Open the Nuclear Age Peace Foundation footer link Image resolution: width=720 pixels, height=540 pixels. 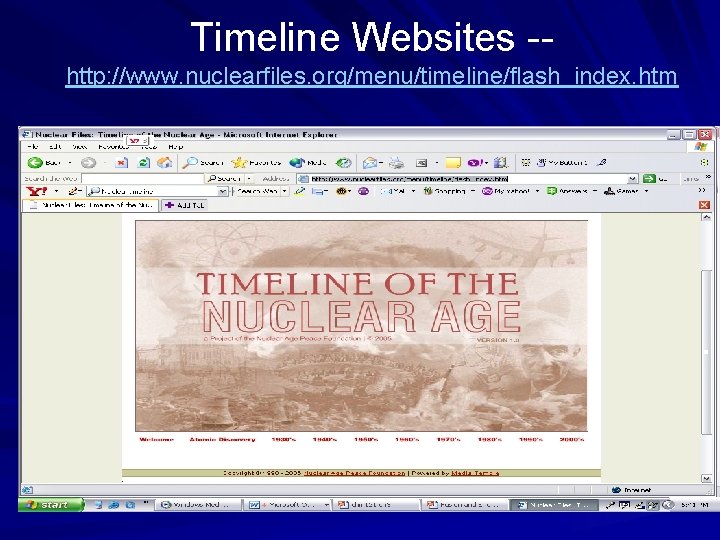point(355,473)
